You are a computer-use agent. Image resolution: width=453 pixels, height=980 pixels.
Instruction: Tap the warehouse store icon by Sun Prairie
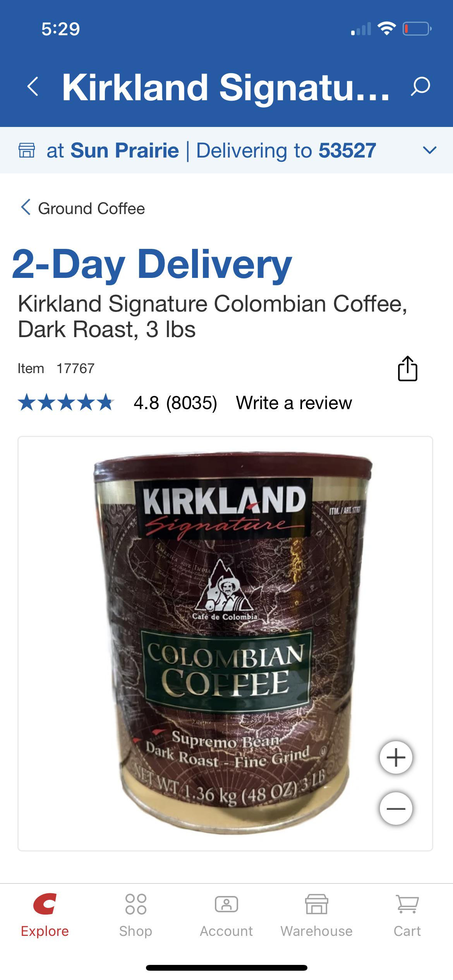27,150
